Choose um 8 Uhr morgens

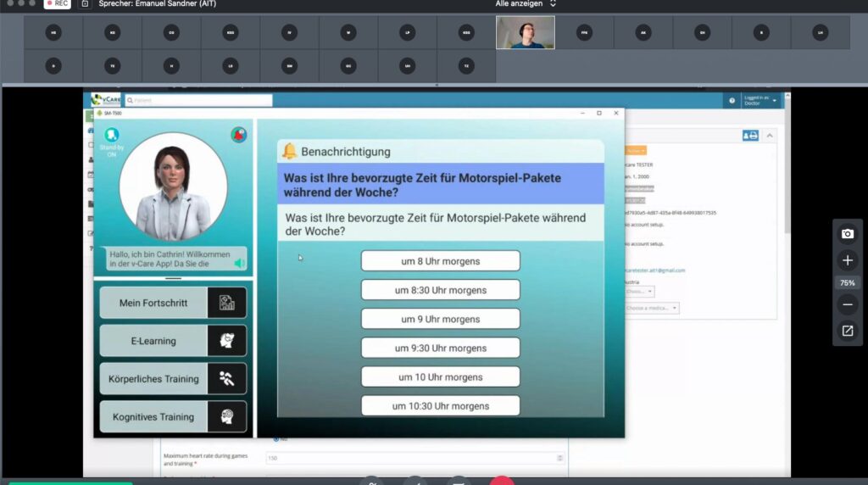[441, 261]
